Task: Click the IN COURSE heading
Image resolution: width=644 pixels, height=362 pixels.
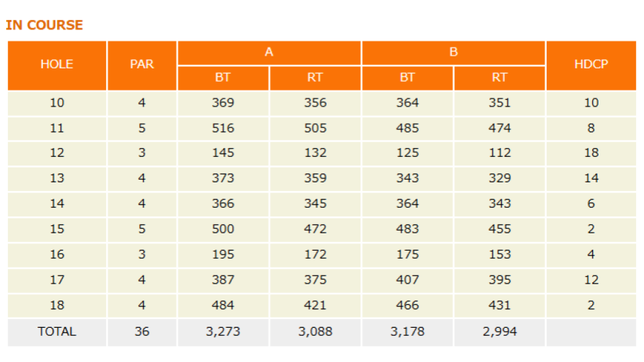Action: (44, 25)
